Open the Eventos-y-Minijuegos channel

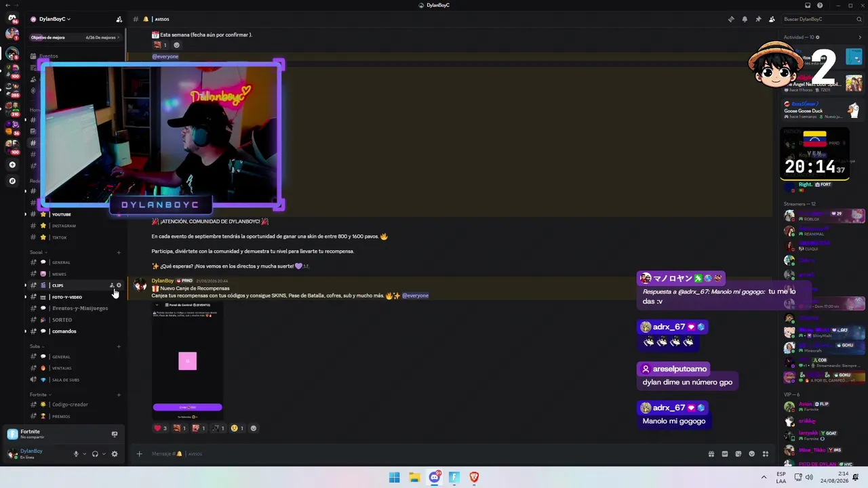click(x=75, y=308)
